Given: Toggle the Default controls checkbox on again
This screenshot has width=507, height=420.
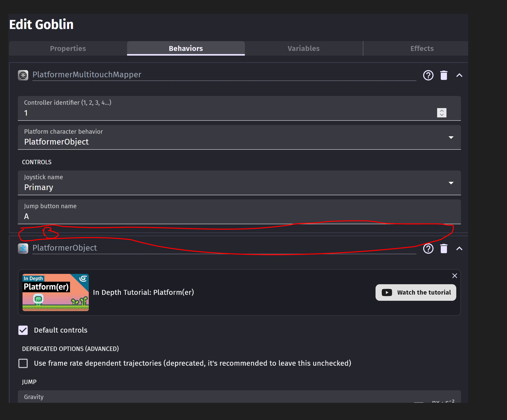Looking at the screenshot, I should (23, 330).
